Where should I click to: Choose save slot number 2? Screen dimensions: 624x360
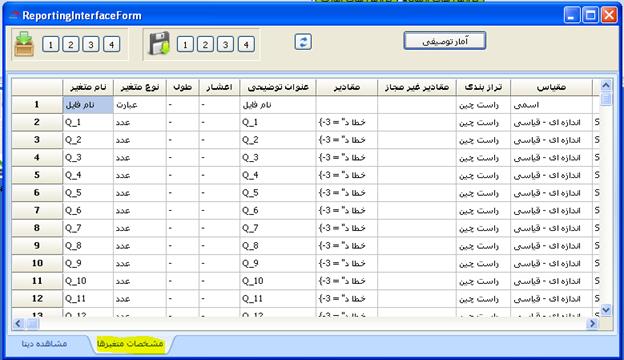point(205,45)
